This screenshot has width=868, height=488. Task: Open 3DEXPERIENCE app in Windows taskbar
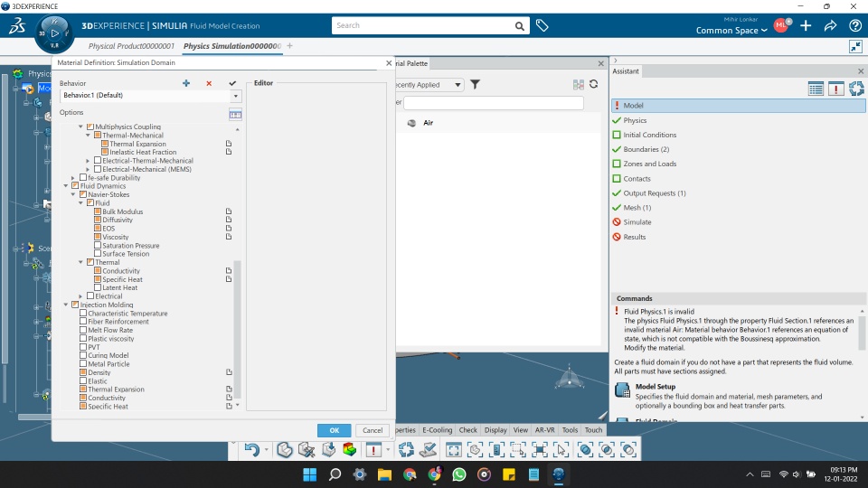[x=559, y=474]
